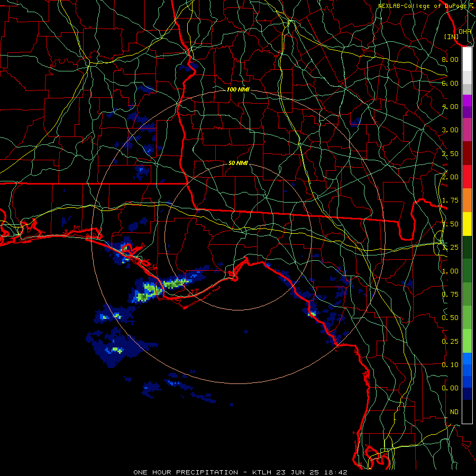The width and height of the screenshot is (476, 476).
Task: Click the One Hour Precipitation KTLH caption
Action: [240, 472]
